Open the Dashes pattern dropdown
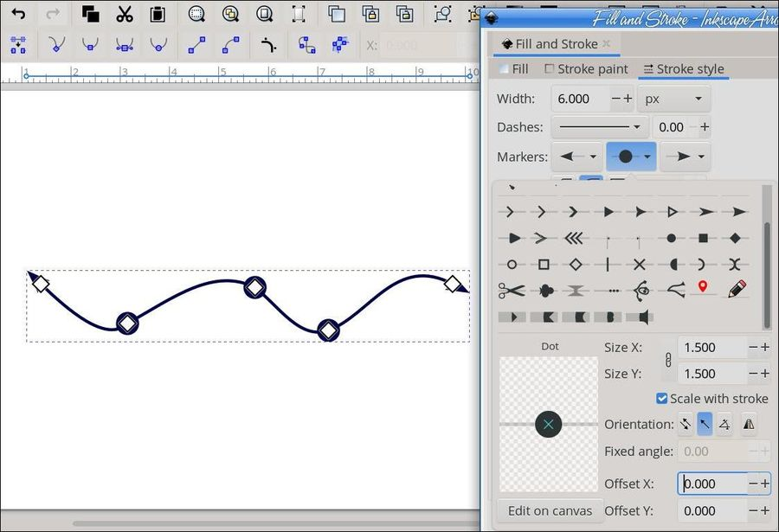The width and height of the screenshot is (779, 532). pyautogui.click(x=599, y=127)
